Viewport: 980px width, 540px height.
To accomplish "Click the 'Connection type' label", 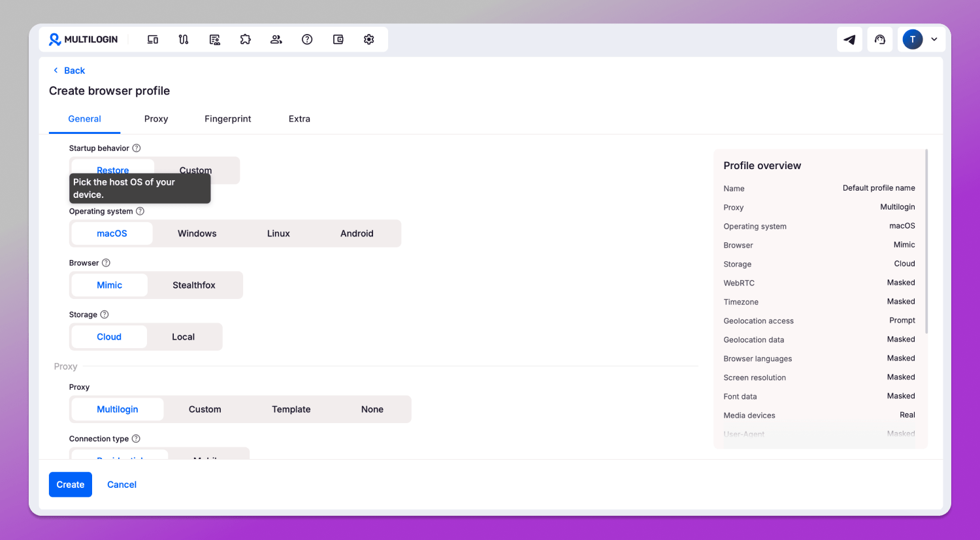I will tap(99, 439).
